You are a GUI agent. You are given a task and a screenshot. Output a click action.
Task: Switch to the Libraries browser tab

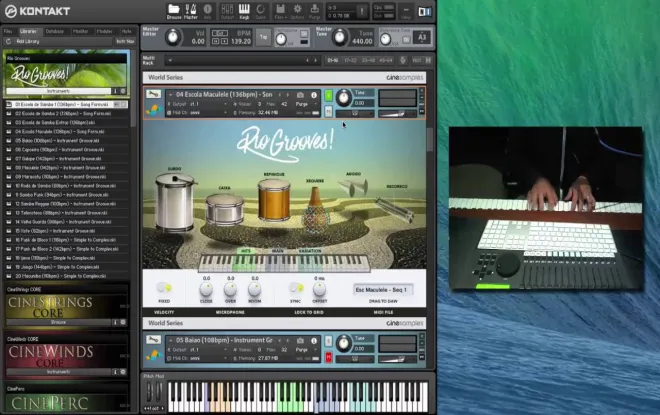coord(29,31)
